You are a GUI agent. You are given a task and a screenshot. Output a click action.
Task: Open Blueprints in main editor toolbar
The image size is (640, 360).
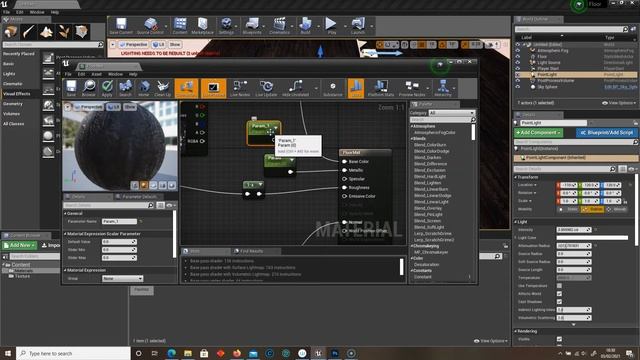[252, 26]
